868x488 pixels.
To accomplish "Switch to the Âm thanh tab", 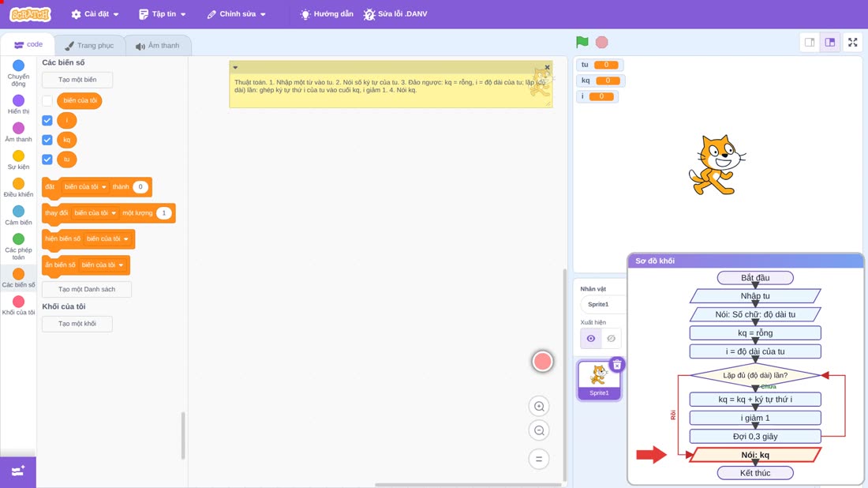I will click(x=158, y=46).
